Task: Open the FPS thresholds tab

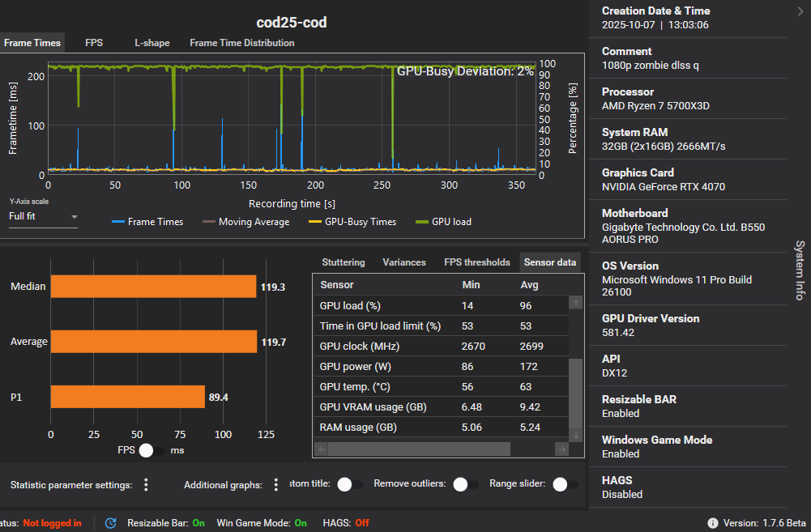Action: click(477, 262)
